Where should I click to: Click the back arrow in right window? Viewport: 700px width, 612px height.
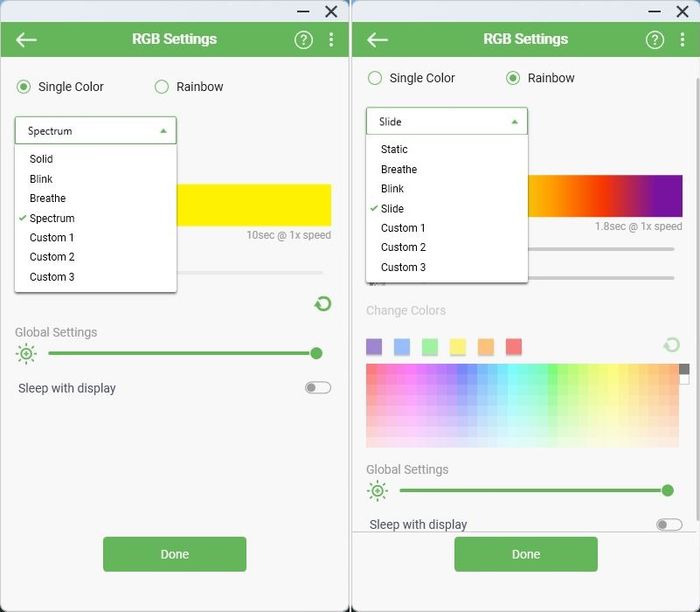pyautogui.click(x=377, y=40)
